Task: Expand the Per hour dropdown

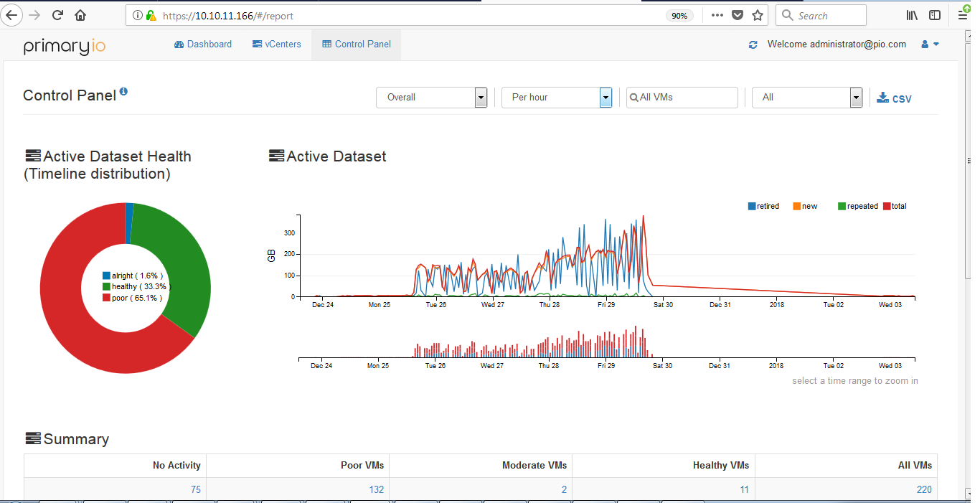Action: tap(557, 98)
